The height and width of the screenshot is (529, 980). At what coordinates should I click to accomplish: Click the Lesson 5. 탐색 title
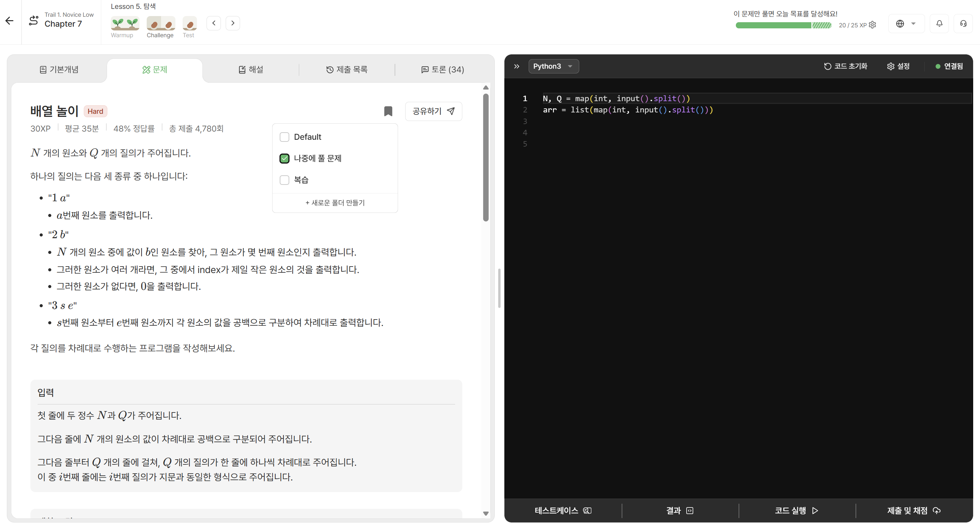click(x=133, y=6)
